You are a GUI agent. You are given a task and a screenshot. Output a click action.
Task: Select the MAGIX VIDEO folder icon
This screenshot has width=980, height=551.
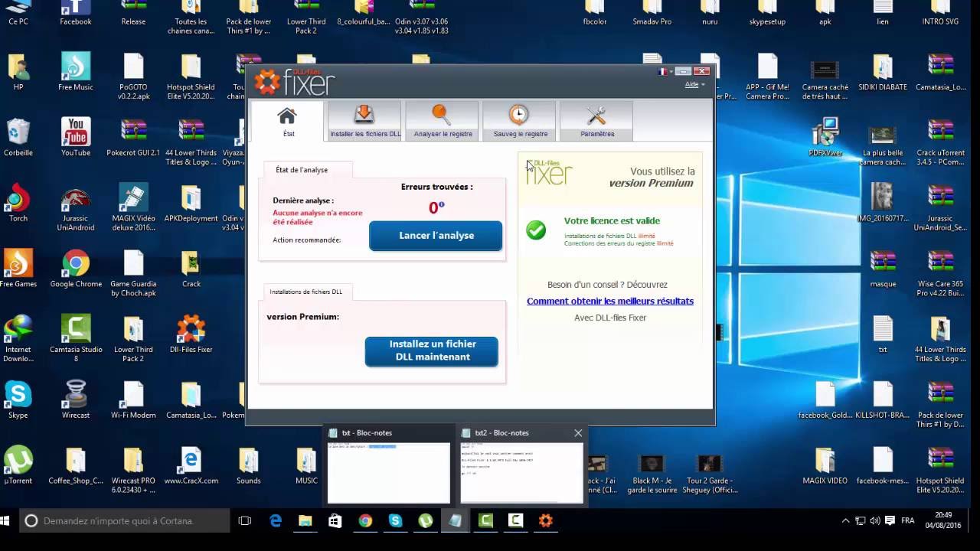tap(825, 466)
